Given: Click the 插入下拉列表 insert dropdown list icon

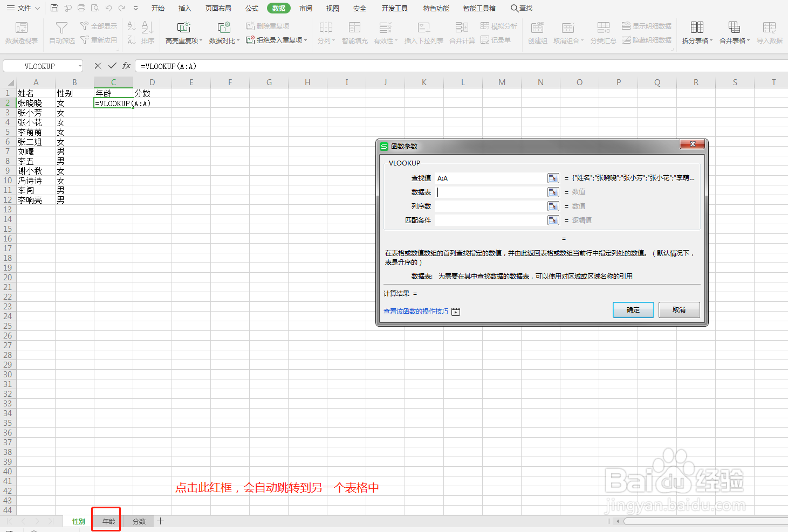Looking at the screenshot, I should (424, 27).
